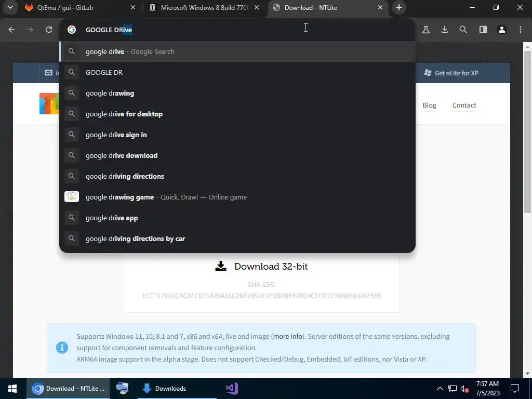Reload the current page
Image resolution: width=532 pixels, height=399 pixels.
49,30
